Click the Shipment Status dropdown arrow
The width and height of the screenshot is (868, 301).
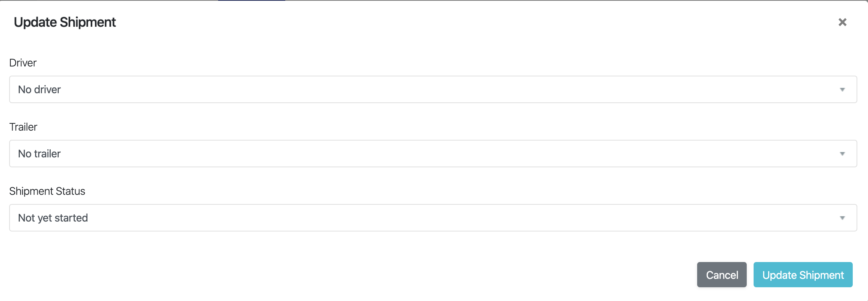(x=842, y=218)
